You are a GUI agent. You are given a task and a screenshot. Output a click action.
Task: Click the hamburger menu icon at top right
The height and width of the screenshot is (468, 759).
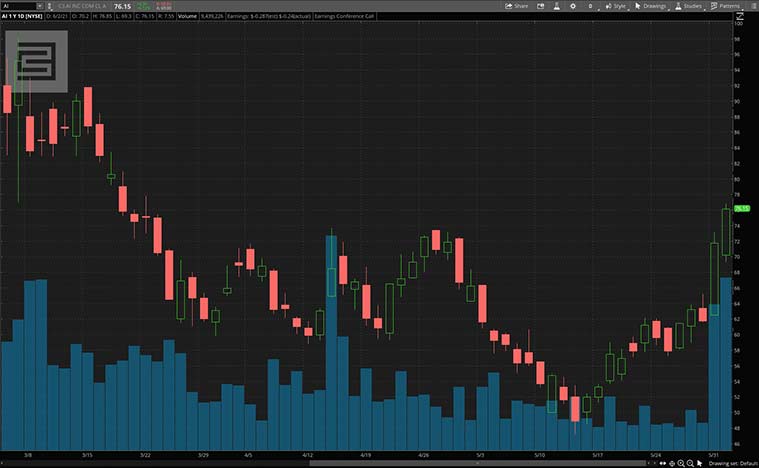tap(751, 6)
